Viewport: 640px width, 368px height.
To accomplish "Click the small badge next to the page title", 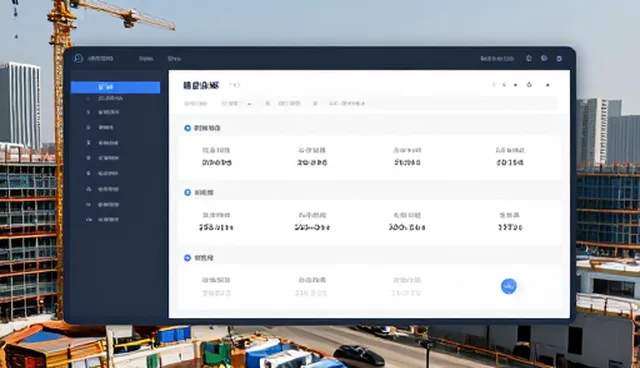I will tap(235, 85).
